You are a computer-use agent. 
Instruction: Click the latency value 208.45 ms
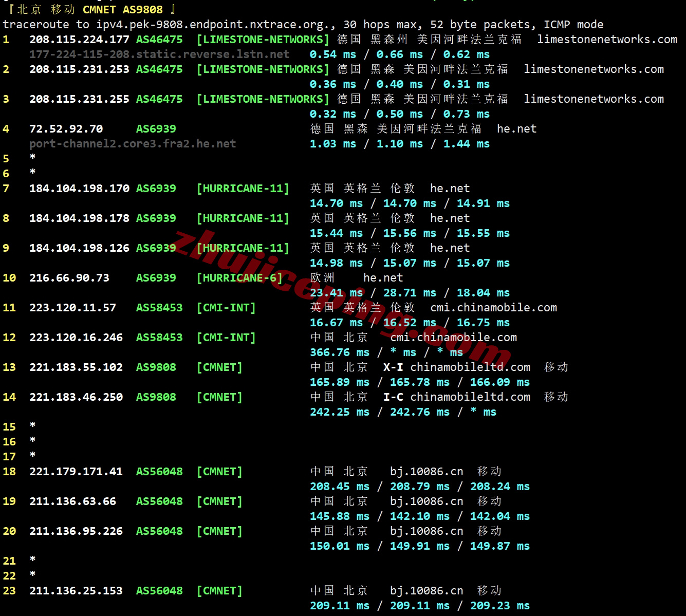(340, 487)
